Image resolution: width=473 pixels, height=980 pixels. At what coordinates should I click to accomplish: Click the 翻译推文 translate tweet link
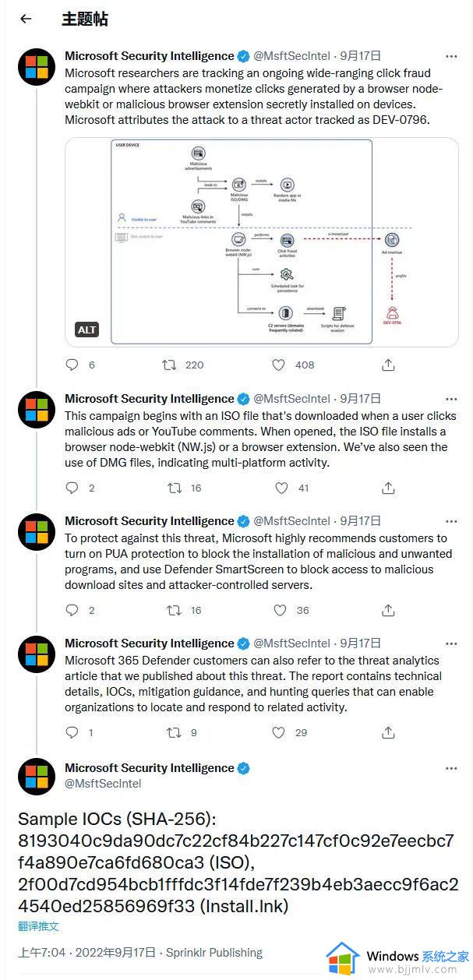coord(38,926)
